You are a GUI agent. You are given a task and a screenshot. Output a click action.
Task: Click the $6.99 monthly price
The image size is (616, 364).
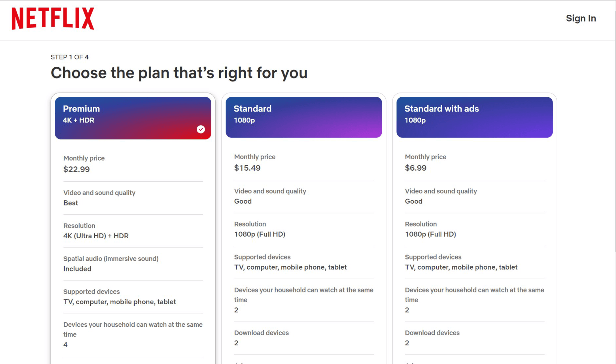tap(415, 168)
